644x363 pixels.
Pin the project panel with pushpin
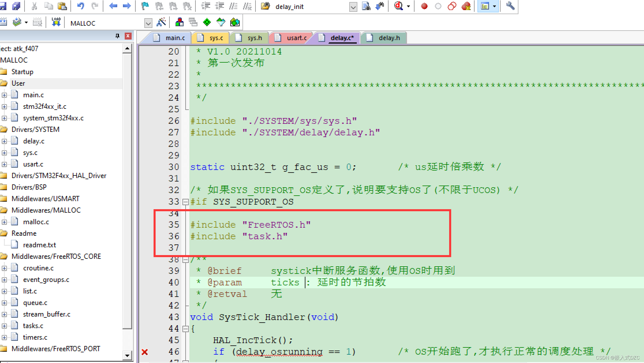coord(117,36)
